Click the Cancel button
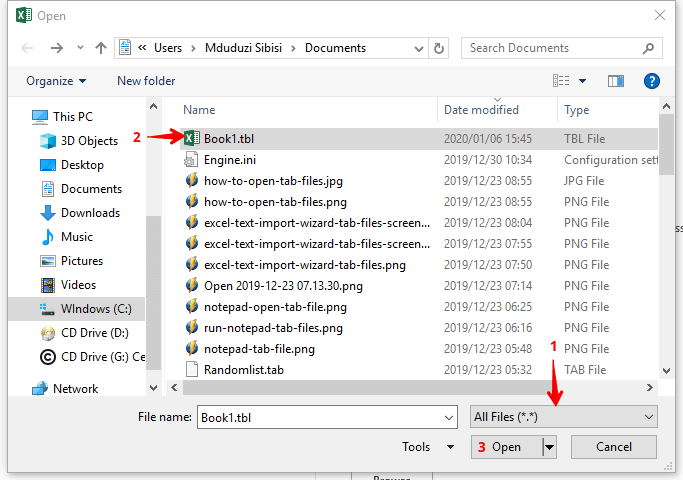Screen dimensions: 683x480 click(614, 447)
